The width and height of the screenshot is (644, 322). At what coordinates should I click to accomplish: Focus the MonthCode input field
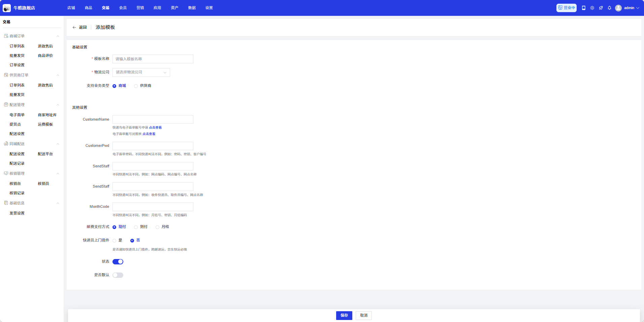click(x=153, y=207)
